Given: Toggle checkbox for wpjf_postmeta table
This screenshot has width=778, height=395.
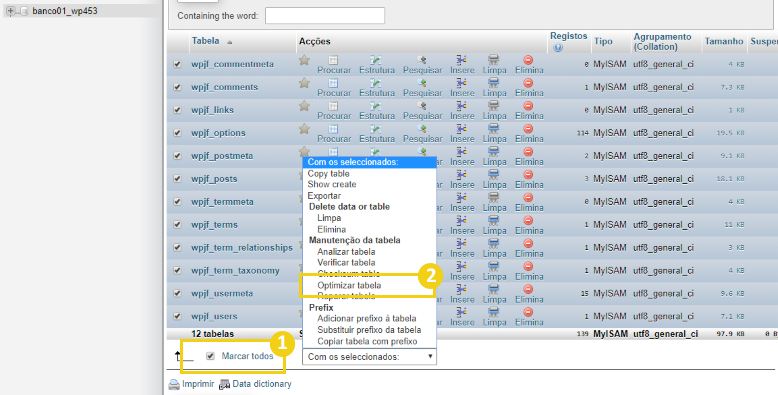Looking at the screenshot, I should point(178,156).
